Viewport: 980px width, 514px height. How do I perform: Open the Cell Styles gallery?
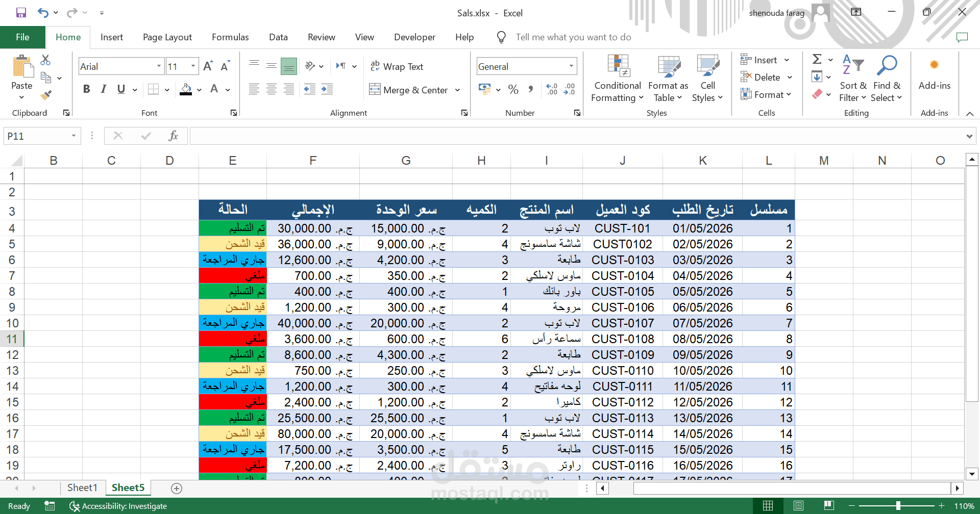pos(707,78)
